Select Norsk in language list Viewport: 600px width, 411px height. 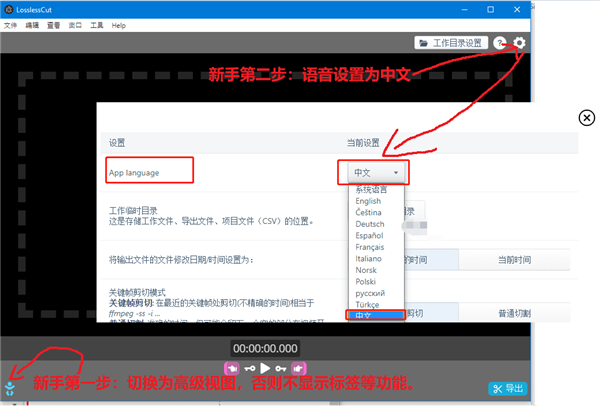366,270
